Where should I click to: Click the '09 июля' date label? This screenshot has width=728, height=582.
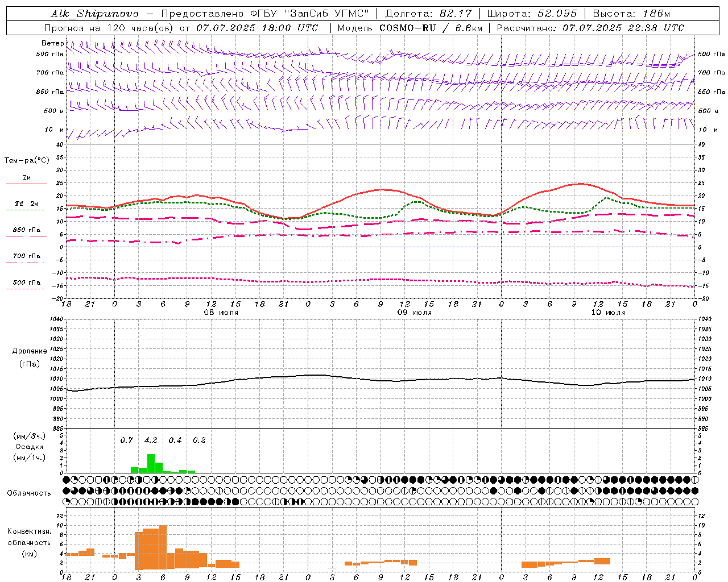click(415, 313)
